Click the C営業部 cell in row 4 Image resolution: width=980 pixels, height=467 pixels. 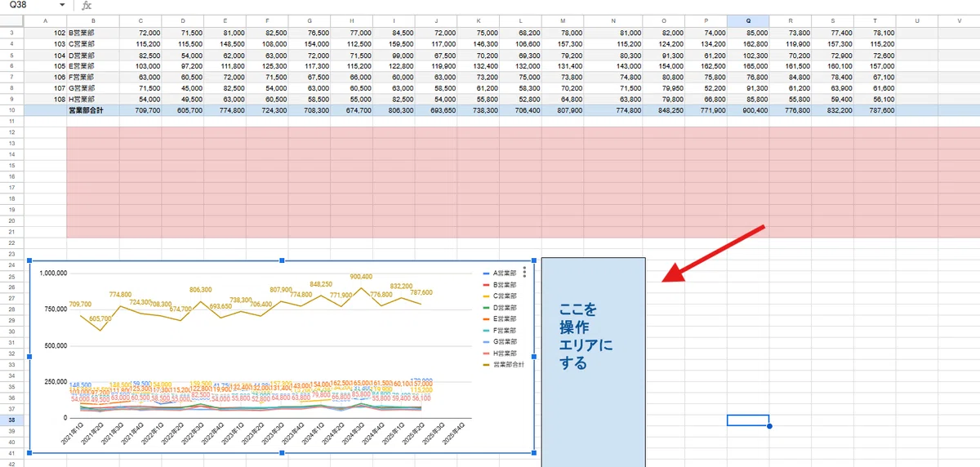(92, 42)
